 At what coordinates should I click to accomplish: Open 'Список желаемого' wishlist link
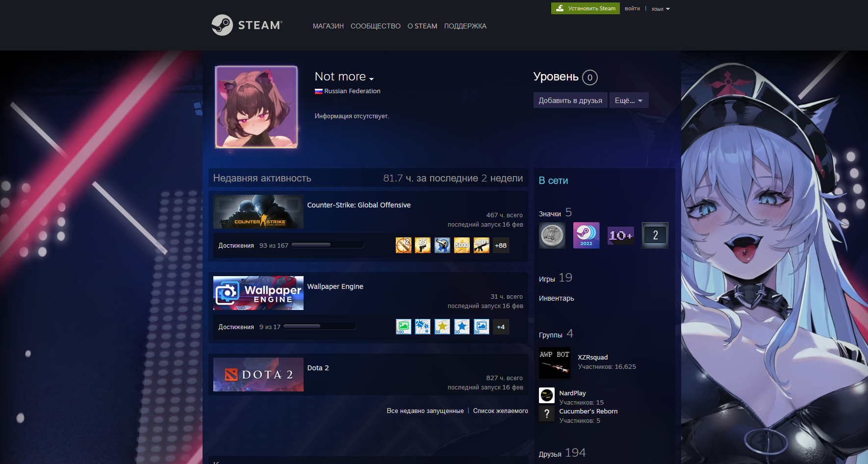click(501, 411)
